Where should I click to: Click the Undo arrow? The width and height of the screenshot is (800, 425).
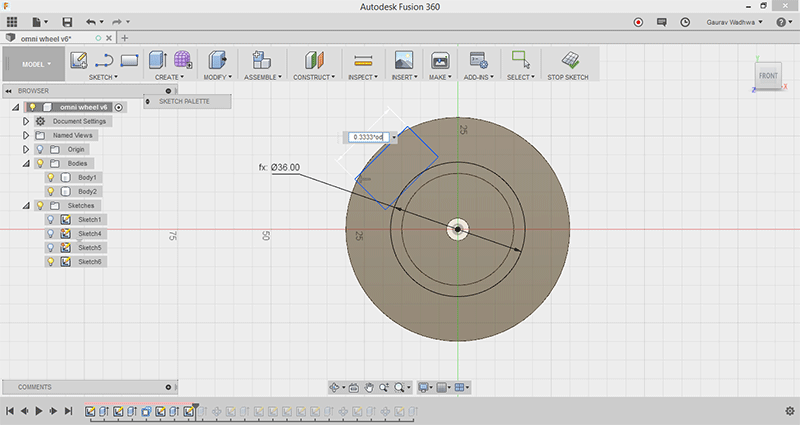click(x=92, y=21)
